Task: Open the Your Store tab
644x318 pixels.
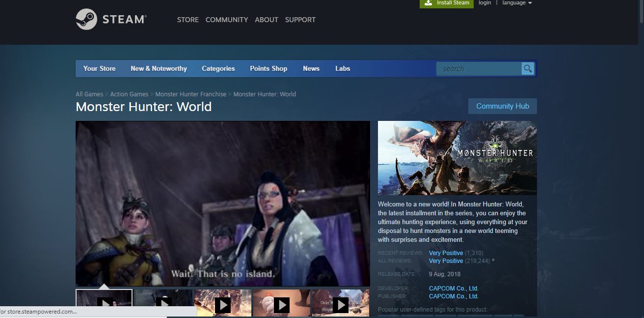Action: pyautogui.click(x=100, y=69)
